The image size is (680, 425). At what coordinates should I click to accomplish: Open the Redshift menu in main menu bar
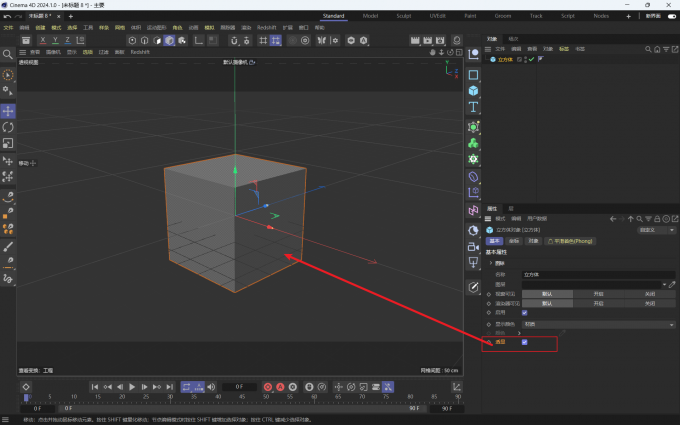(266, 28)
